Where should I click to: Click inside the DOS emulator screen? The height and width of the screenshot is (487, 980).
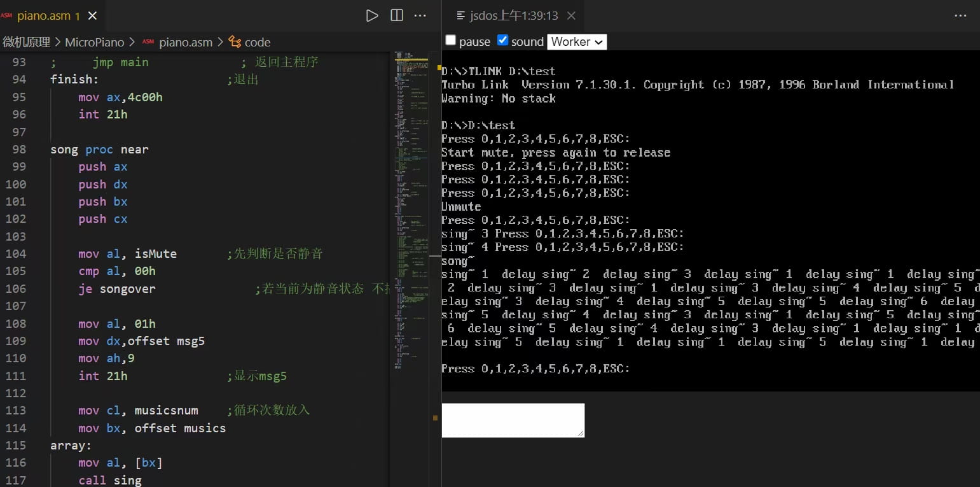click(710, 221)
